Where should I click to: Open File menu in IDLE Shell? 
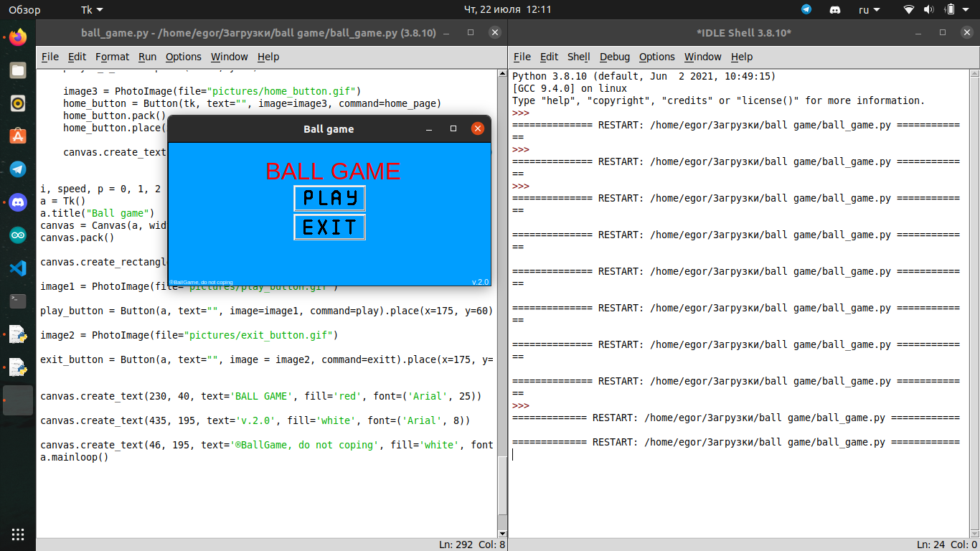click(x=522, y=57)
